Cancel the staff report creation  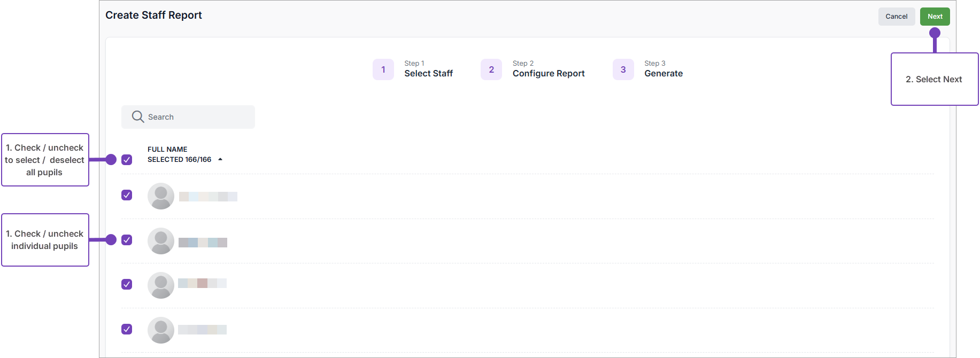click(x=896, y=17)
